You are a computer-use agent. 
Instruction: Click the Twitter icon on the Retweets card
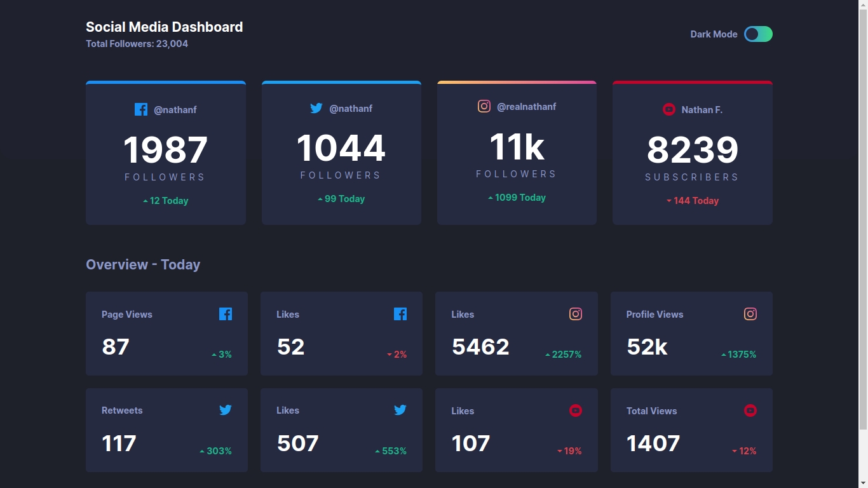(x=226, y=410)
